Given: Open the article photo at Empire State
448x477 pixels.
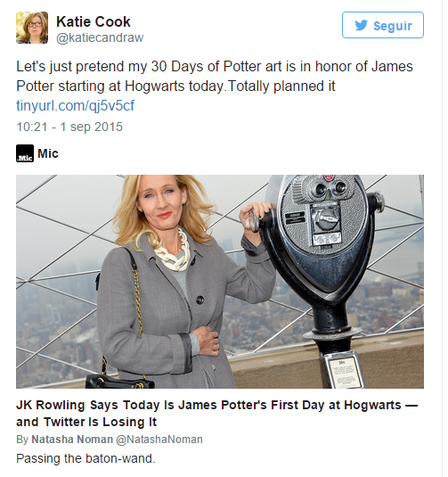Looking at the screenshot, I should coord(220,282).
